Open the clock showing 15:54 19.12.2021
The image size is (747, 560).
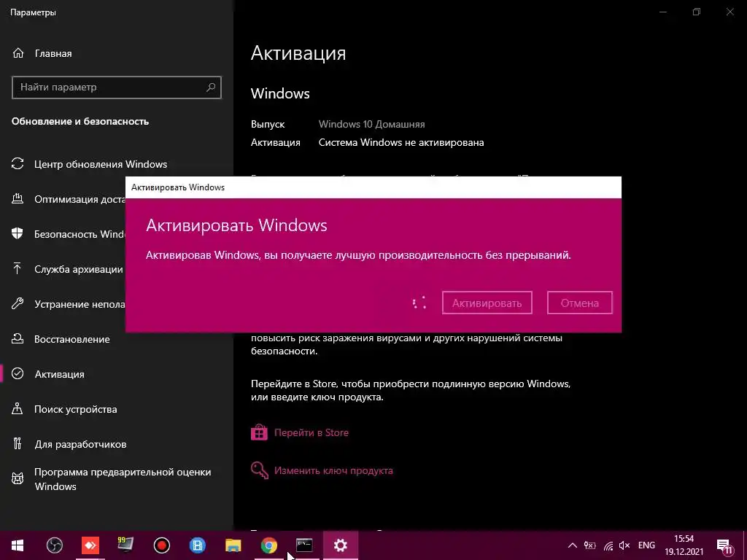click(684, 545)
